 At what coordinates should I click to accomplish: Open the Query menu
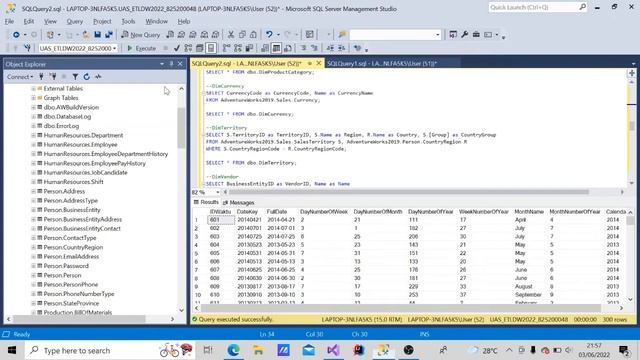pos(75,21)
